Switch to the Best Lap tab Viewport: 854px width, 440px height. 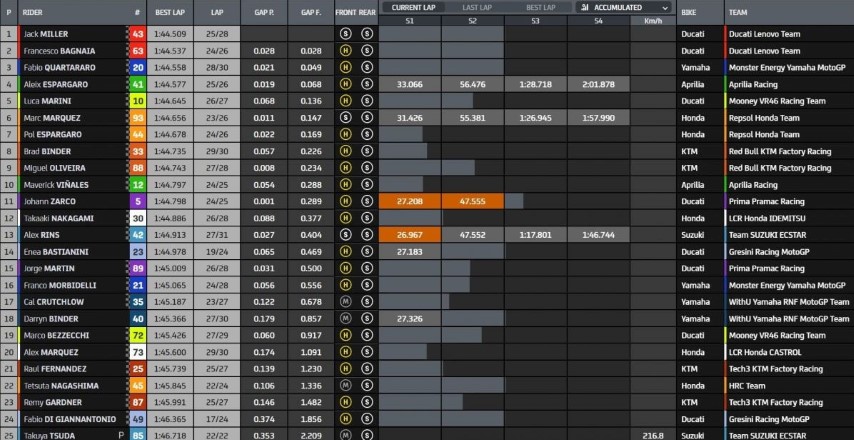541,8
